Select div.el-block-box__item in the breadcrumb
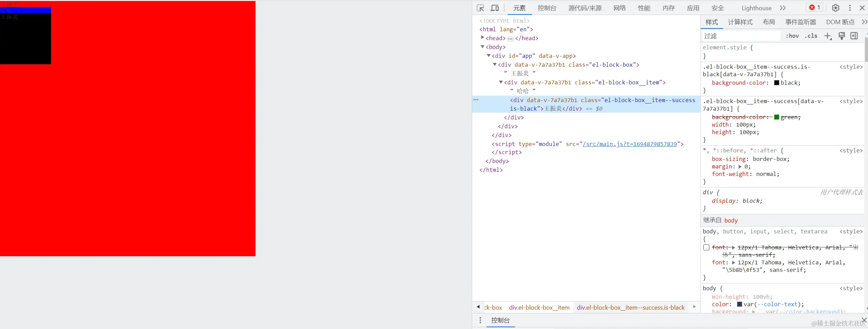The image size is (868, 329). coord(539,308)
